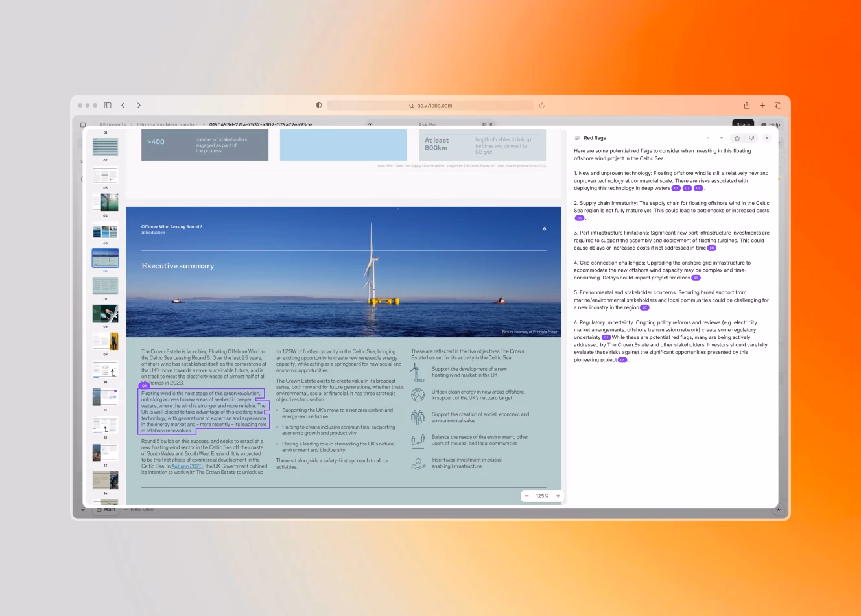Open citation 06 after pioneering project
861x616 pixels.
tap(623, 360)
